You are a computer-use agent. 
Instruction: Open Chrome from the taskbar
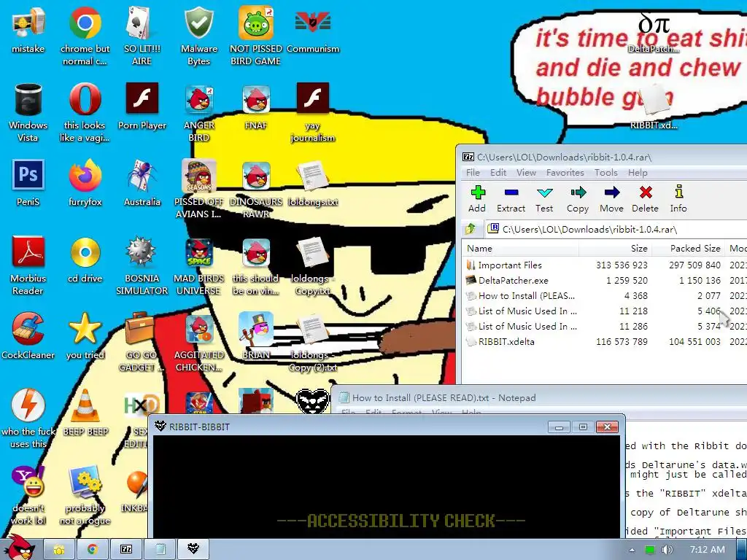[x=93, y=550]
